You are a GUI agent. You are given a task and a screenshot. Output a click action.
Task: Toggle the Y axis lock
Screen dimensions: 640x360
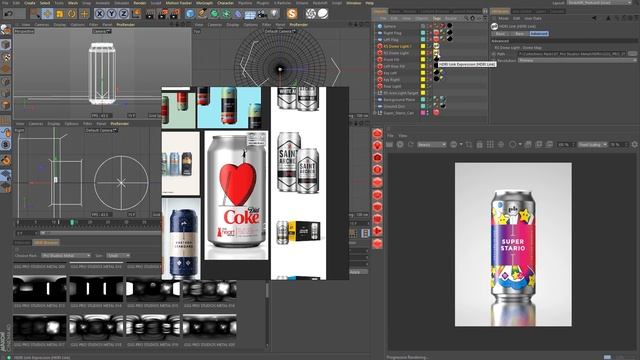[111, 13]
